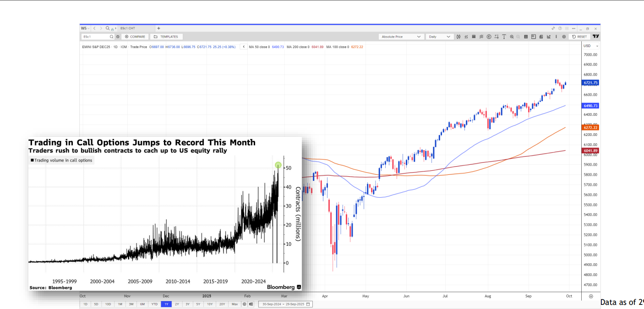Open the data table grid icon

point(526,37)
